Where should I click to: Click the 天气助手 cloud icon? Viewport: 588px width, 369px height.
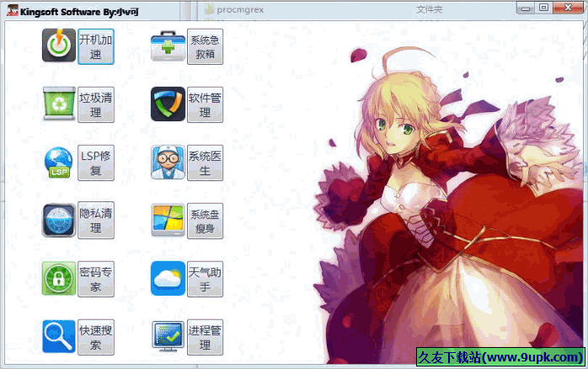point(168,279)
